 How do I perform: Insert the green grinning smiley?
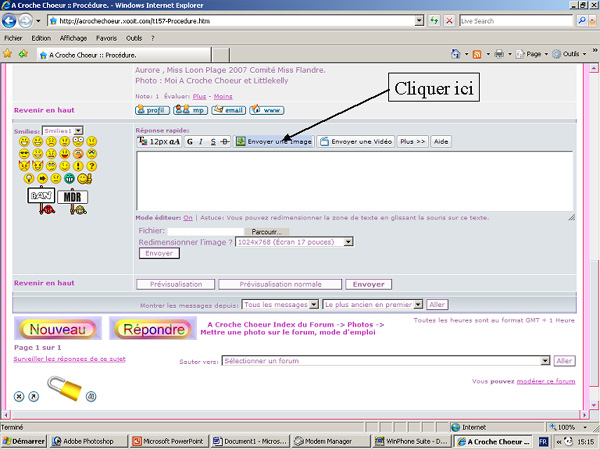click(x=69, y=178)
